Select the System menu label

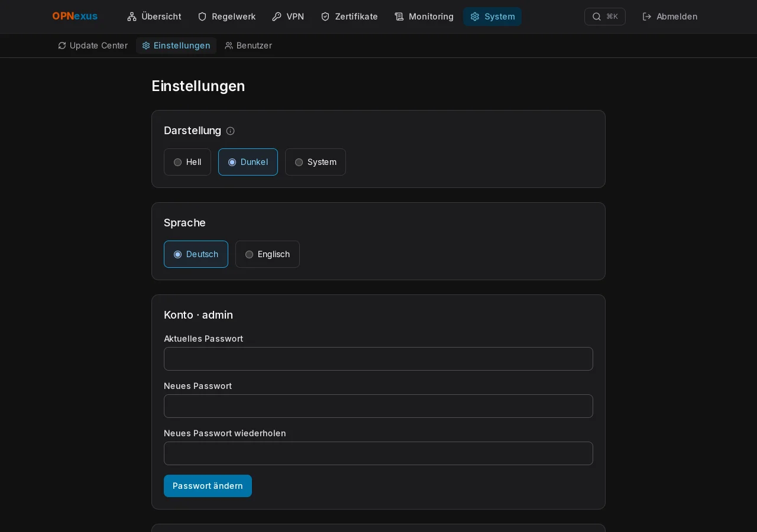point(500,17)
